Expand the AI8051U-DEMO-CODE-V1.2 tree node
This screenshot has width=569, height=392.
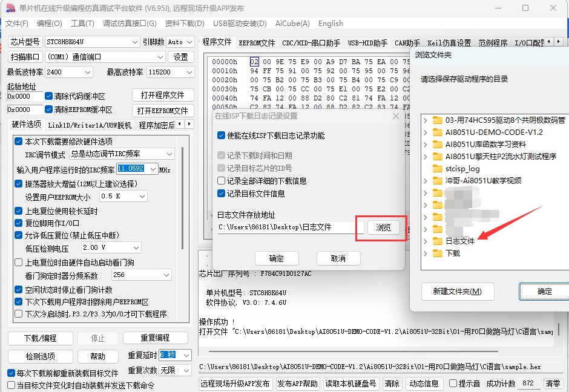(x=426, y=132)
